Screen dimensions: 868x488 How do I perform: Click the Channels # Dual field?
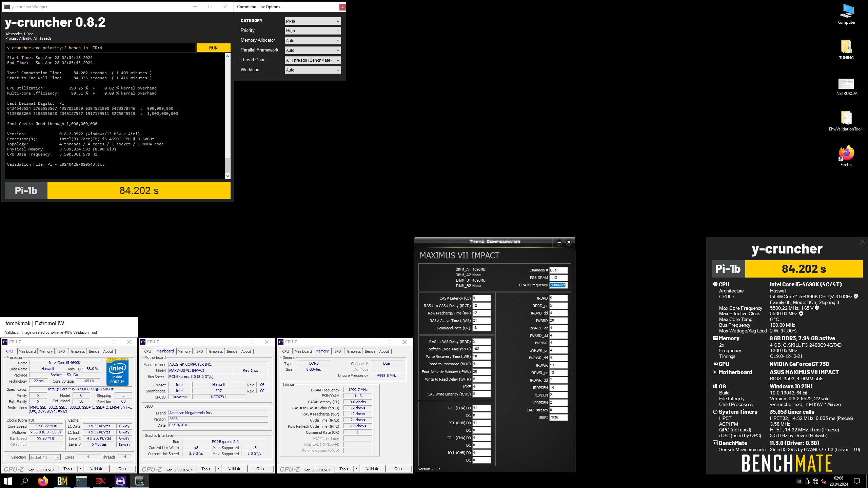pyautogui.click(x=558, y=270)
